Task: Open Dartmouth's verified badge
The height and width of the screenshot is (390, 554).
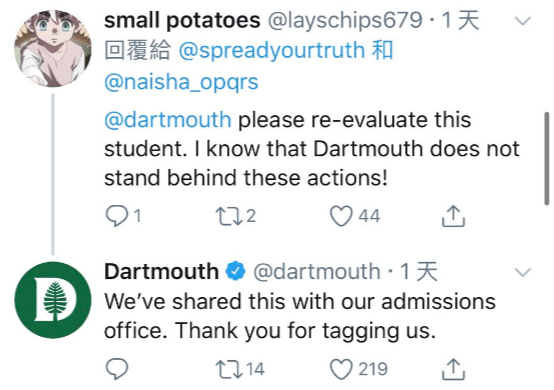Action: 236,271
